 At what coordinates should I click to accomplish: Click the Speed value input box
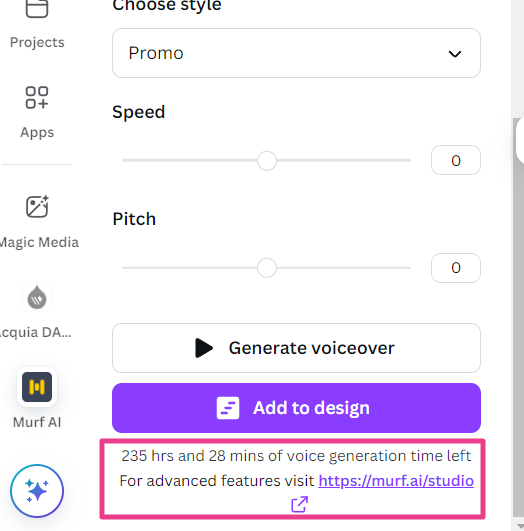tap(456, 160)
